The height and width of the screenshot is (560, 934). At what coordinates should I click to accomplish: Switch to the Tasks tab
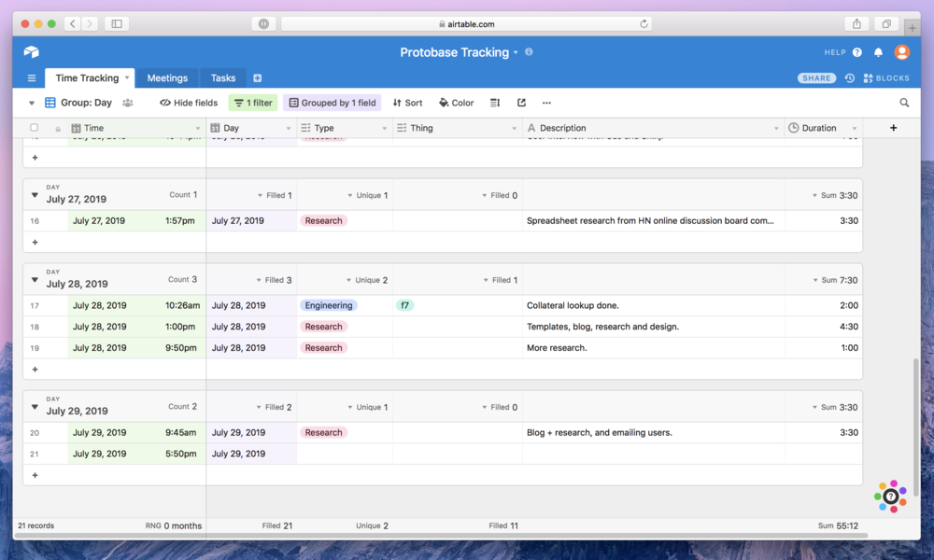[223, 78]
